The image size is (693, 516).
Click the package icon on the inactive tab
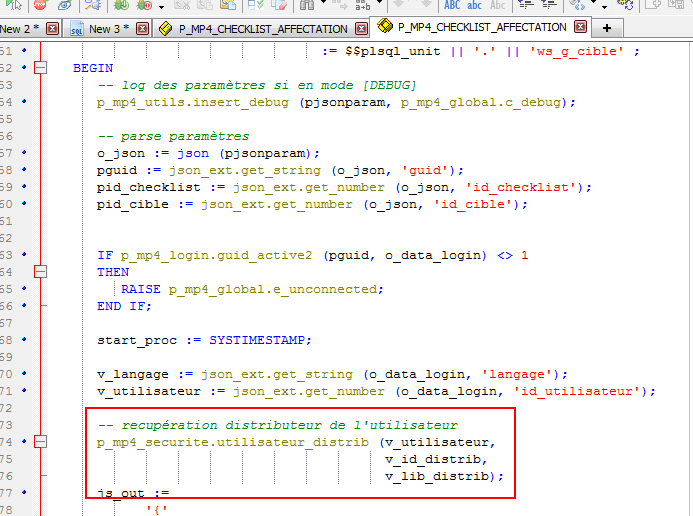pos(166,29)
